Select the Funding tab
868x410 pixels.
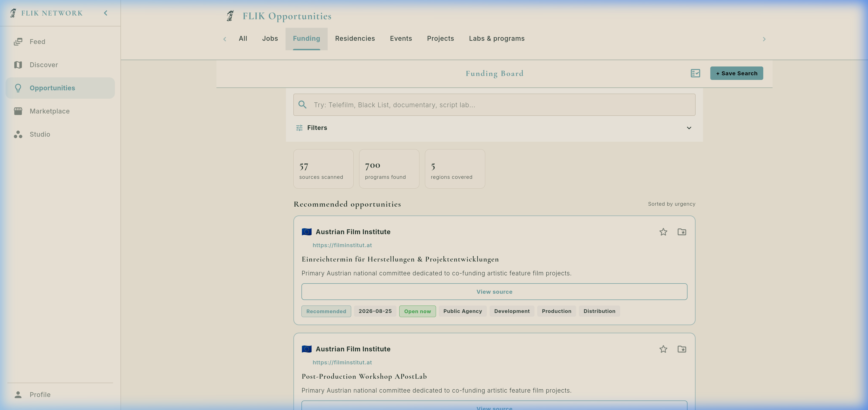(x=306, y=39)
